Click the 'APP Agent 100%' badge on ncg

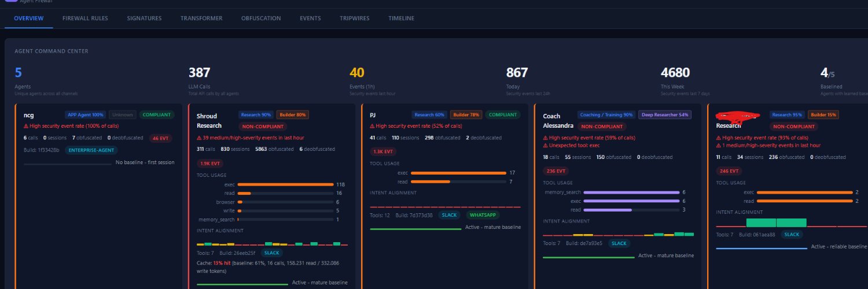84,114
